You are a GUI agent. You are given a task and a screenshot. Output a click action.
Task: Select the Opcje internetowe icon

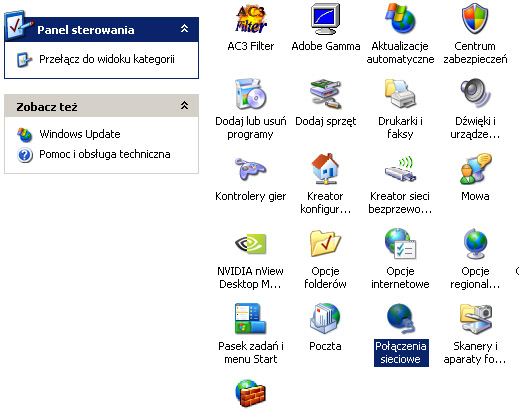tap(400, 244)
